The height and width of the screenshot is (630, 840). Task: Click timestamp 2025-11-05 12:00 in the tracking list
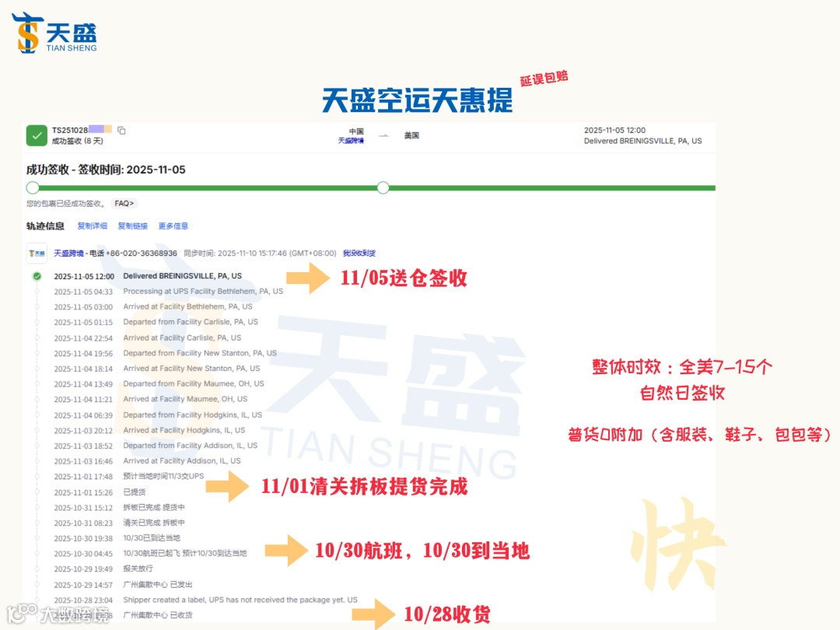pyautogui.click(x=84, y=276)
